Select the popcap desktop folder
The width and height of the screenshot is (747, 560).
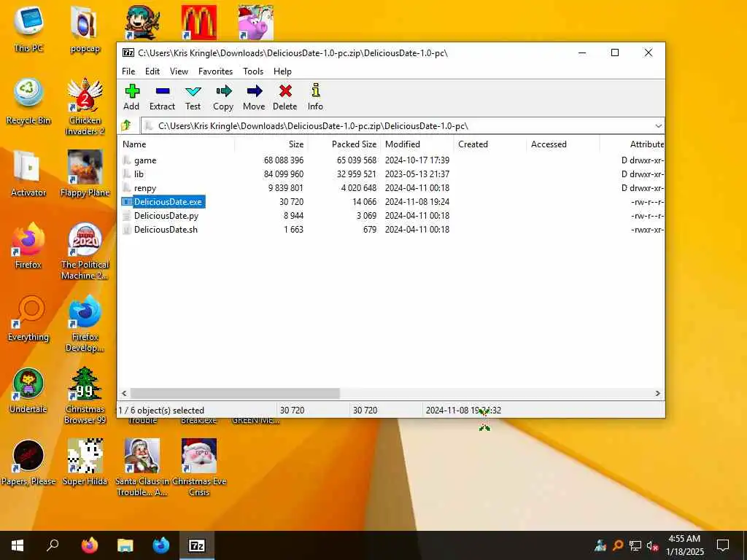tap(85, 29)
